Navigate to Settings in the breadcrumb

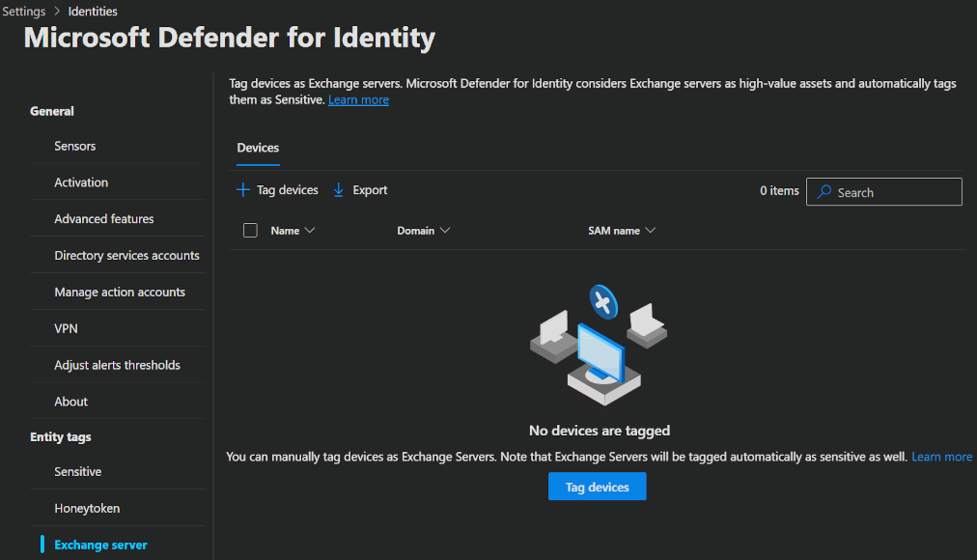coord(24,12)
